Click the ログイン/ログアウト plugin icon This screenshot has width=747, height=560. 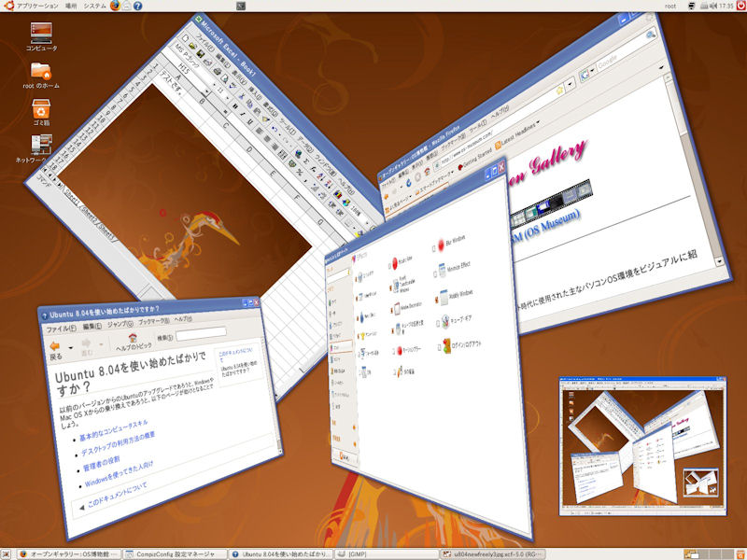(447, 345)
